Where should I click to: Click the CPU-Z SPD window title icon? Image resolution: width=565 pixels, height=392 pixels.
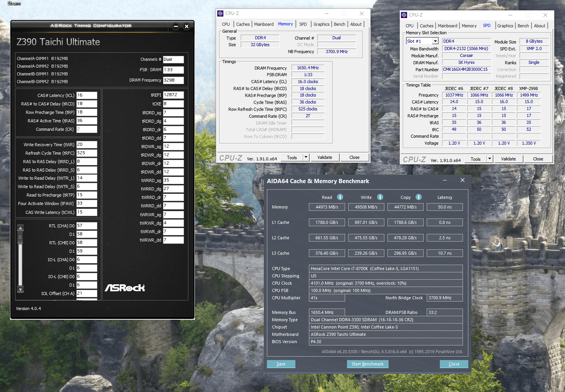tap(404, 15)
